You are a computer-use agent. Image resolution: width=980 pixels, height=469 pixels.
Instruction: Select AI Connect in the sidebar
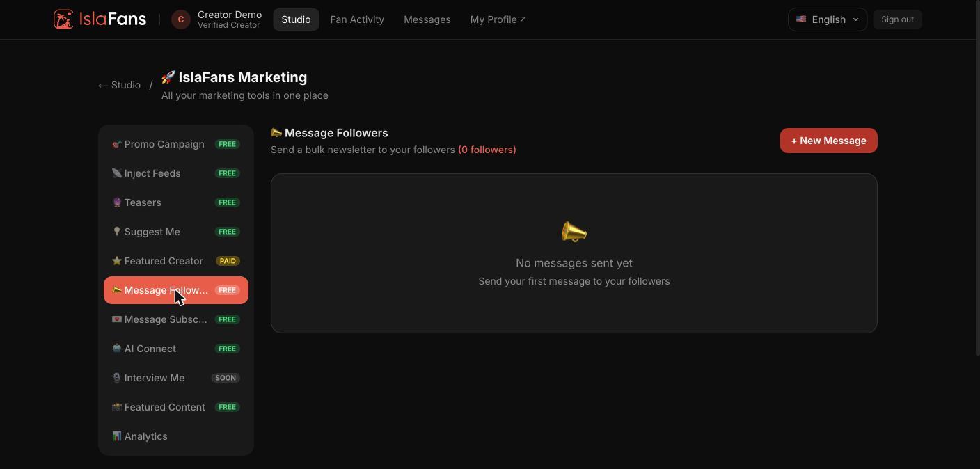(176, 349)
